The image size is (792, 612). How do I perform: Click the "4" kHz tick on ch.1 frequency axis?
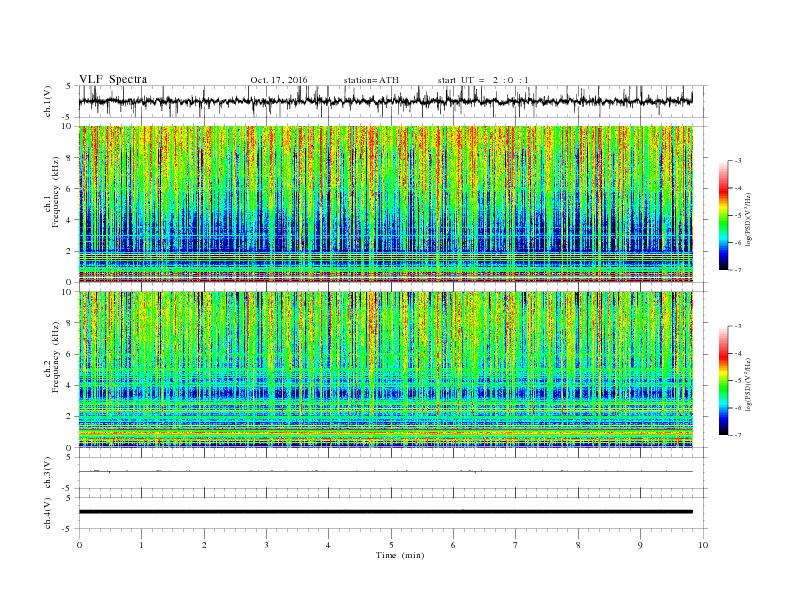click(x=69, y=220)
